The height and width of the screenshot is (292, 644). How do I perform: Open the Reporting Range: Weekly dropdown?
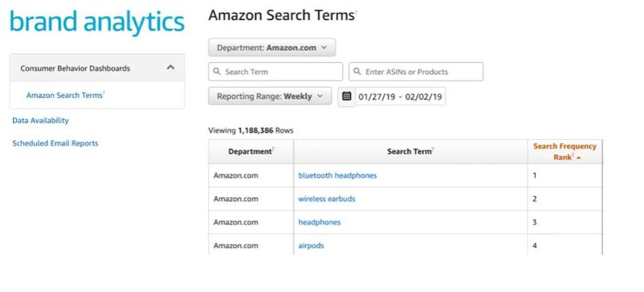coord(270,96)
